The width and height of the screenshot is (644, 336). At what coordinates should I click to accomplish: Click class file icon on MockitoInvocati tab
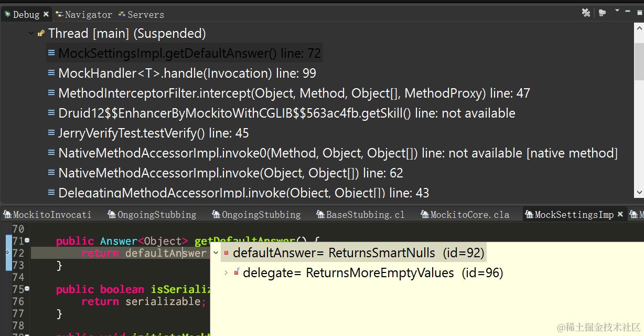pos(7,215)
